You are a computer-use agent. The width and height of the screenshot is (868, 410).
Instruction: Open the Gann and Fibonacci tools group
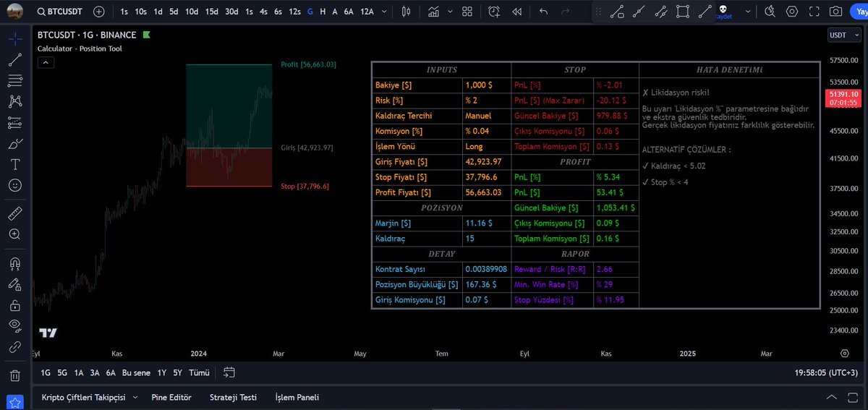(14, 80)
